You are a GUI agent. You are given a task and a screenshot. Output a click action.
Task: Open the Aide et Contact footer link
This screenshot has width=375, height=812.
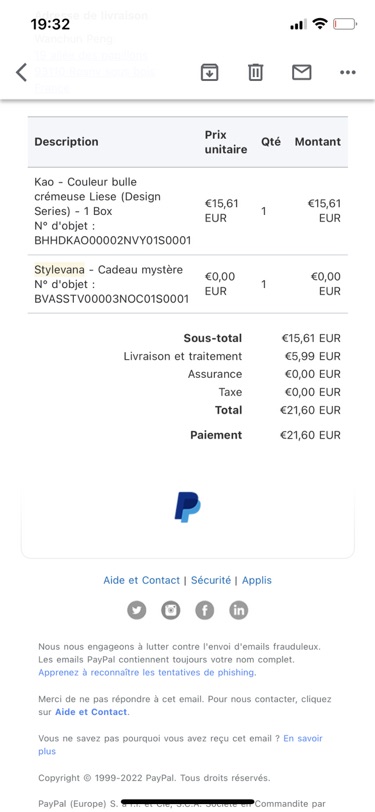(x=141, y=580)
